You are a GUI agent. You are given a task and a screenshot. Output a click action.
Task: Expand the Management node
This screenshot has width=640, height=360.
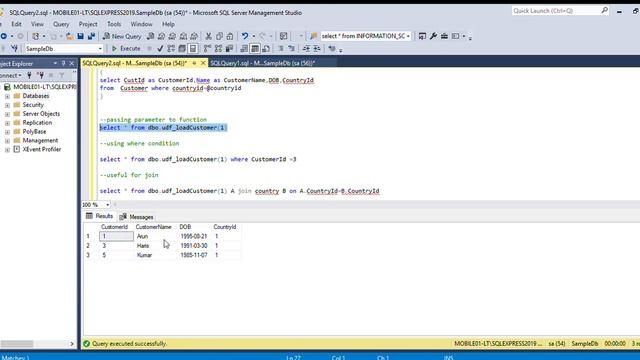tap(7, 141)
